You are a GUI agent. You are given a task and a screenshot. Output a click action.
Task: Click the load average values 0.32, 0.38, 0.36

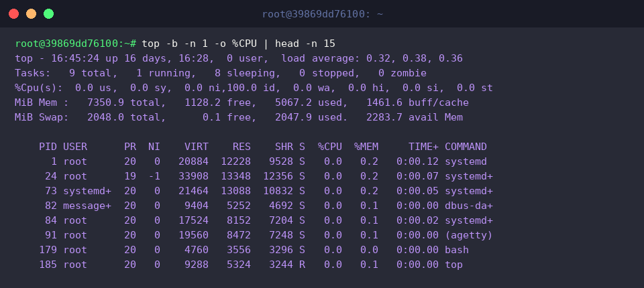coord(415,58)
